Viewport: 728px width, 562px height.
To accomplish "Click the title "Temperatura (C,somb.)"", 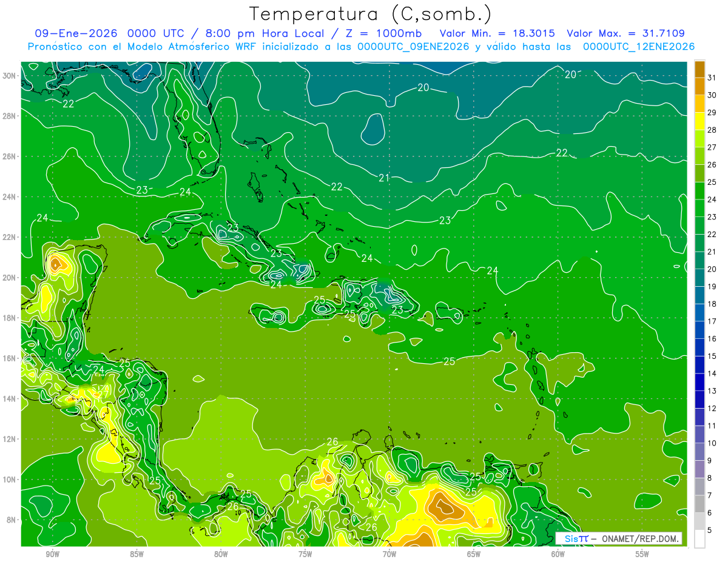I will 371,15.
